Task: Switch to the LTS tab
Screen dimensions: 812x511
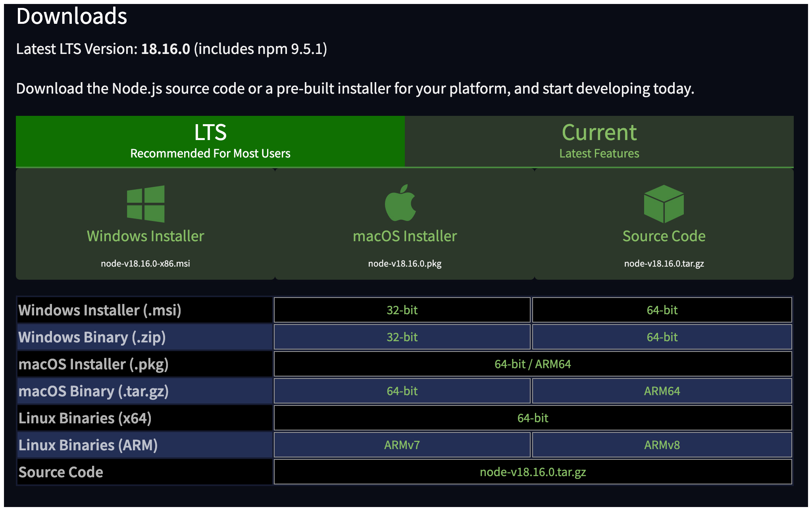Action: [x=210, y=141]
